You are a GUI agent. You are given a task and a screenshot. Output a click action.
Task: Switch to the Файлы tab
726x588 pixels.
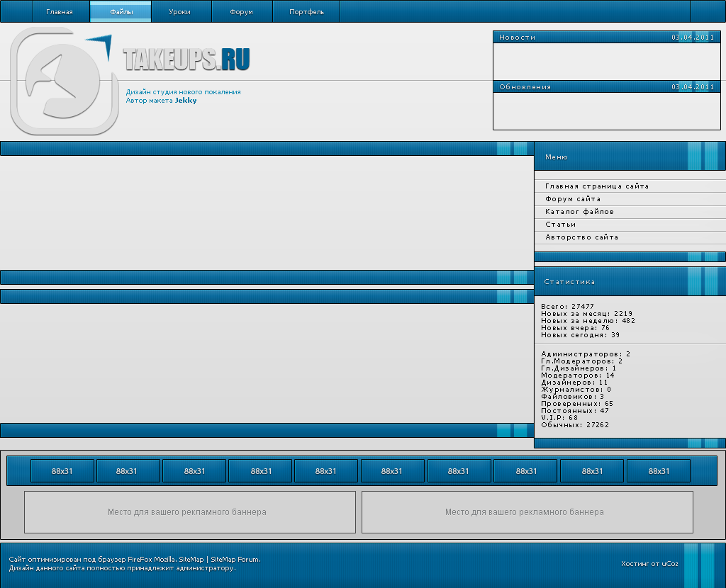(x=121, y=12)
